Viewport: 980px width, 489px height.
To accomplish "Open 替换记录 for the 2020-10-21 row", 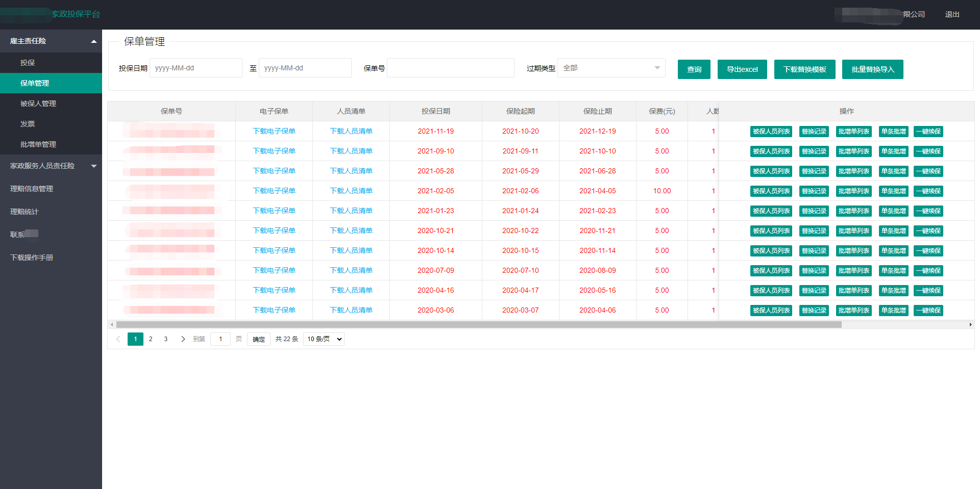I will point(814,231).
